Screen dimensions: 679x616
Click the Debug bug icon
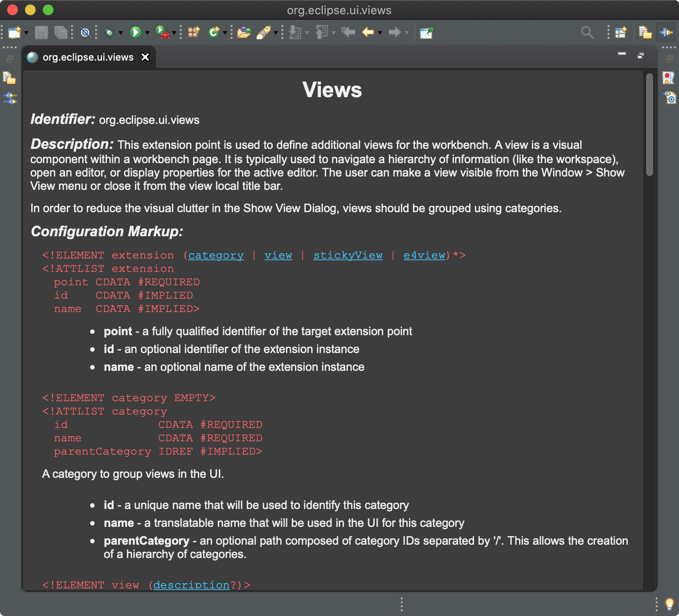[x=109, y=33]
